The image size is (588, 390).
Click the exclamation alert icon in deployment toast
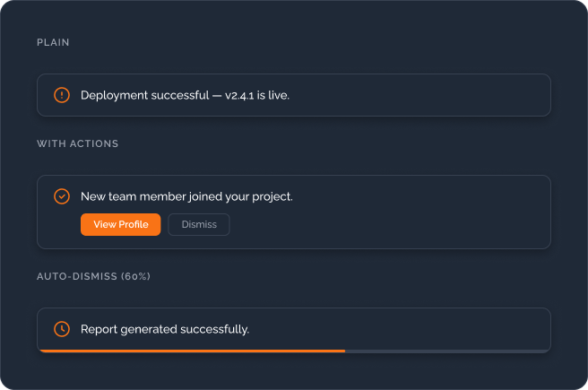click(x=62, y=95)
